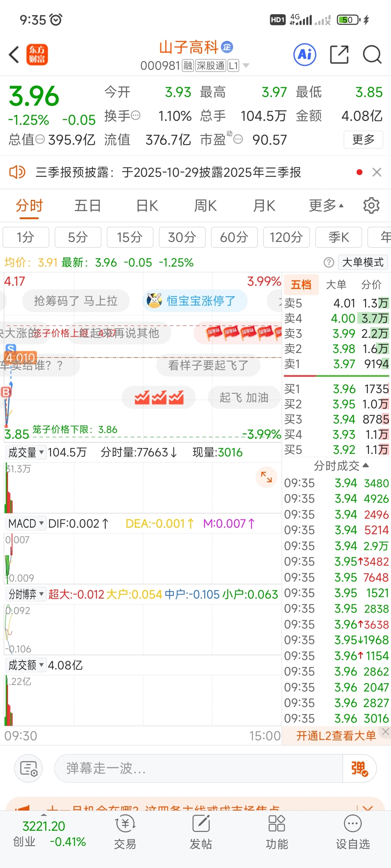Image resolution: width=391 pixels, height=868 pixels.
Task: Tap the 弹幕走一波 input field
Action: pos(198,768)
